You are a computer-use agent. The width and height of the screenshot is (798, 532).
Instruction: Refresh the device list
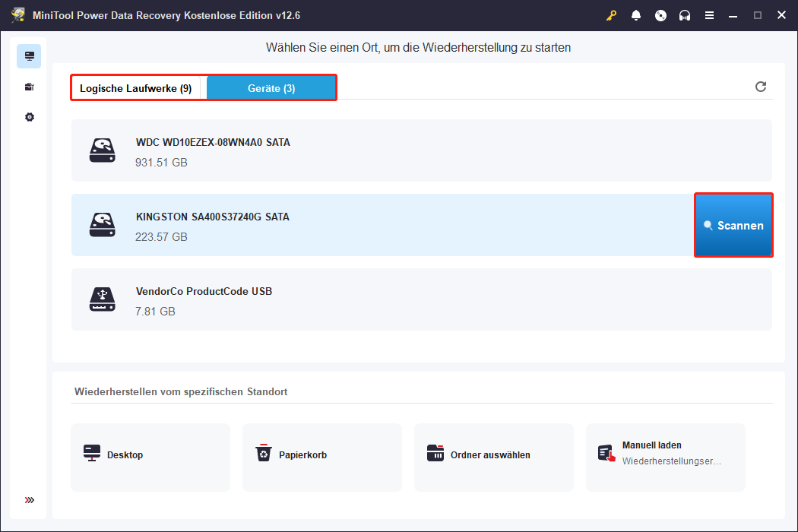(761, 87)
